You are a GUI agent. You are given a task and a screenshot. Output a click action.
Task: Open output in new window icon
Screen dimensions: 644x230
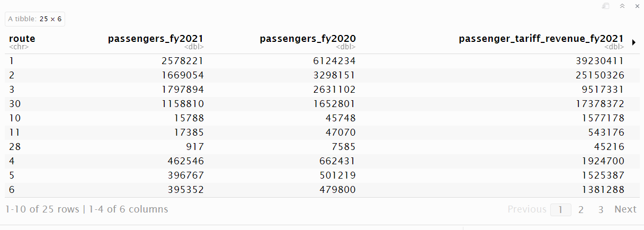pyautogui.click(x=606, y=6)
